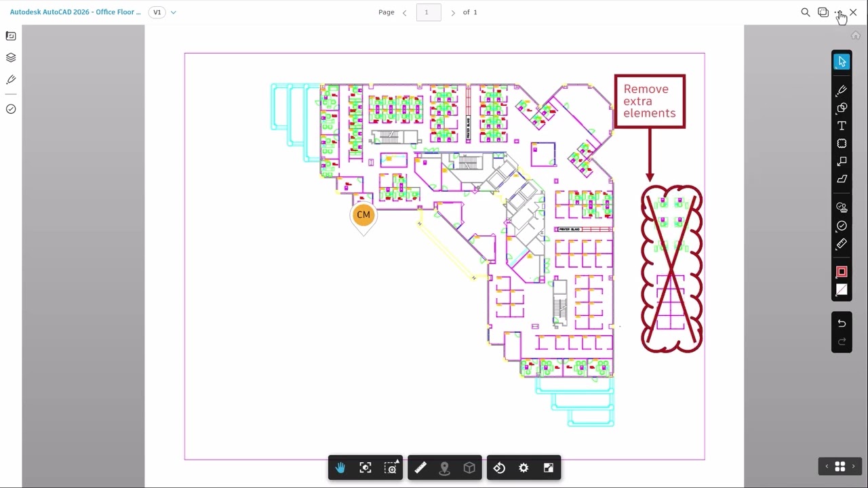Go to the previous page arrow
The image size is (868, 488).
[x=405, y=12]
